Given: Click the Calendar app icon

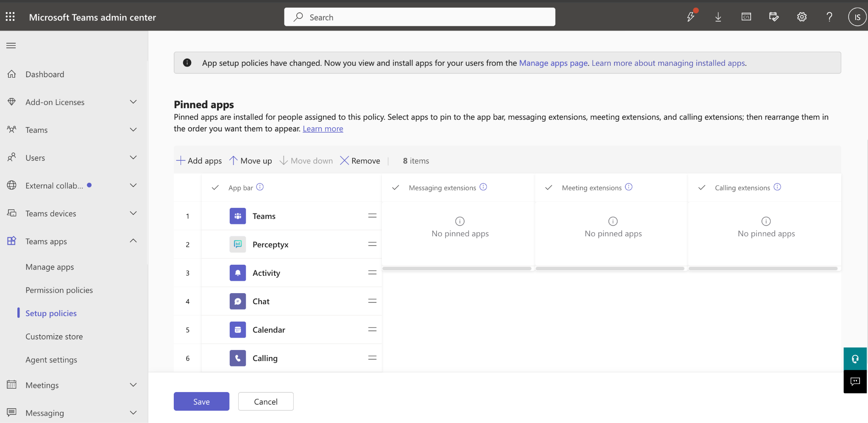Looking at the screenshot, I should tap(238, 330).
